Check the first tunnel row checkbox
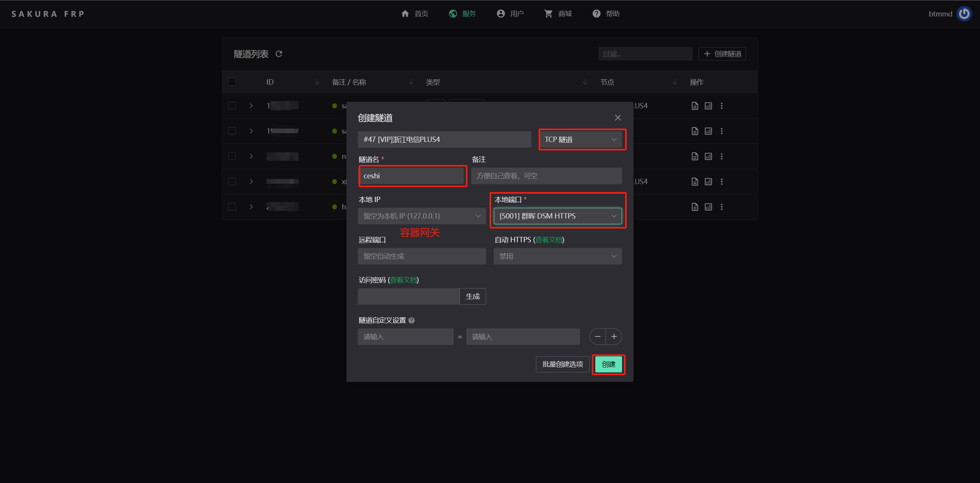Screen dimensions: 980x483 coord(232,106)
